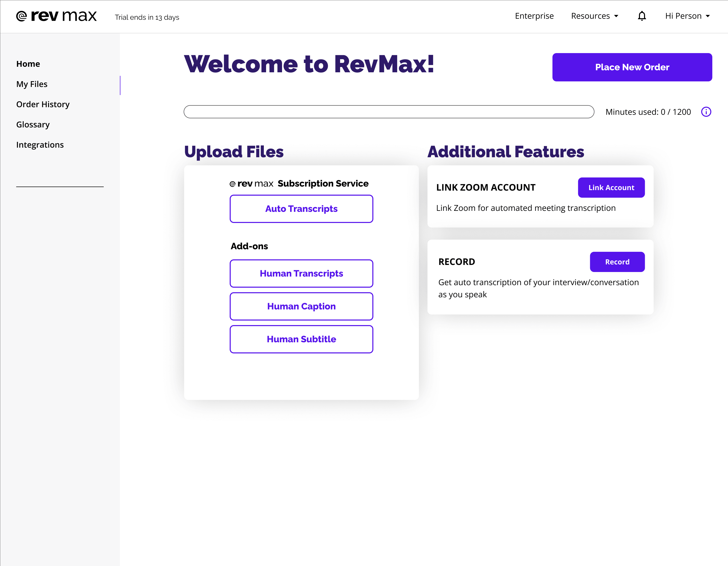Image resolution: width=728 pixels, height=566 pixels.
Task: Open the Hi Person account menu
Action: [x=687, y=16]
